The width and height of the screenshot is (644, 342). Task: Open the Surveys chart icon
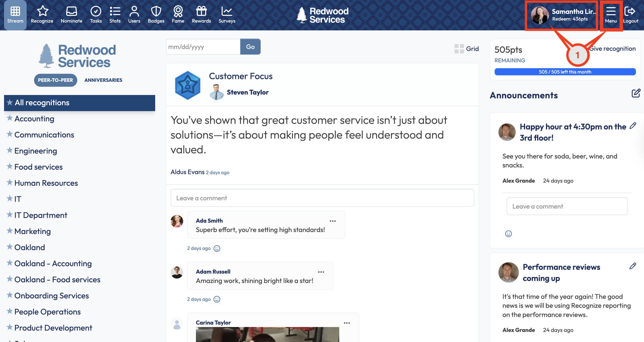click(x=227, y=11)
